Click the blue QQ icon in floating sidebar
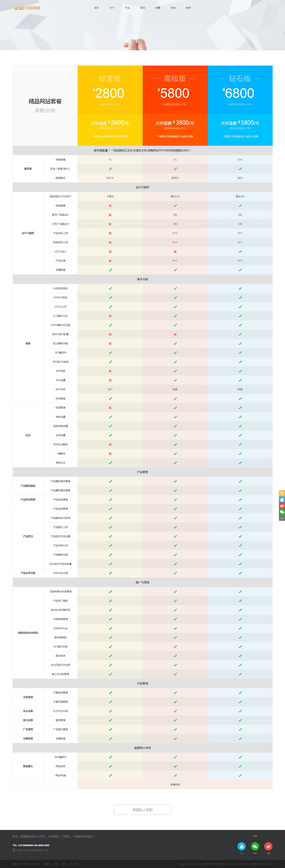 (x=282, y=500)
